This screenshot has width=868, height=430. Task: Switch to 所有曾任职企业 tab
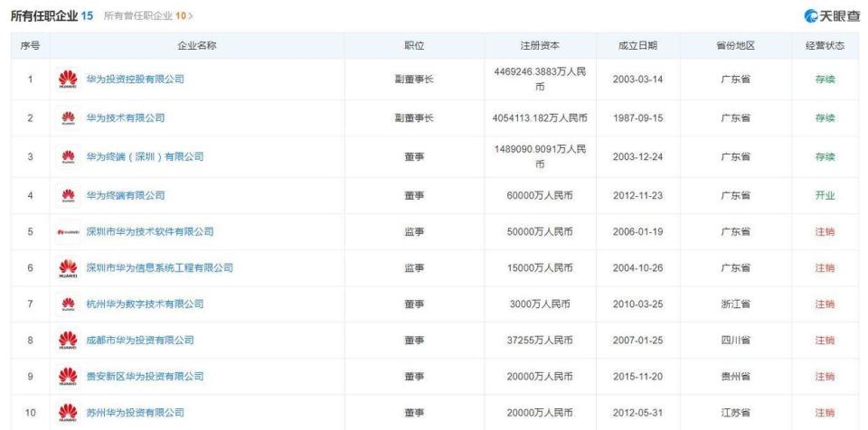coord(145,16)
